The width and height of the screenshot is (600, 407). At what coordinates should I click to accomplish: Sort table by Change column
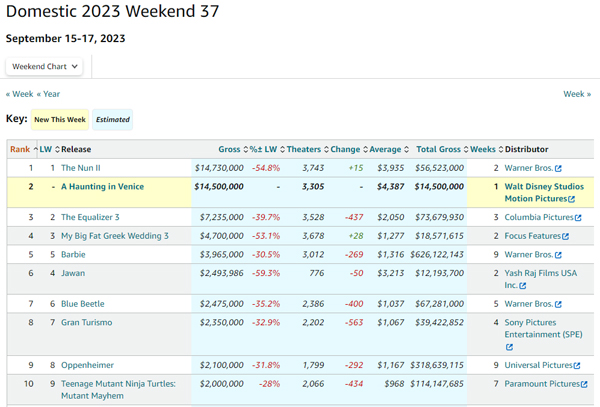349,149
